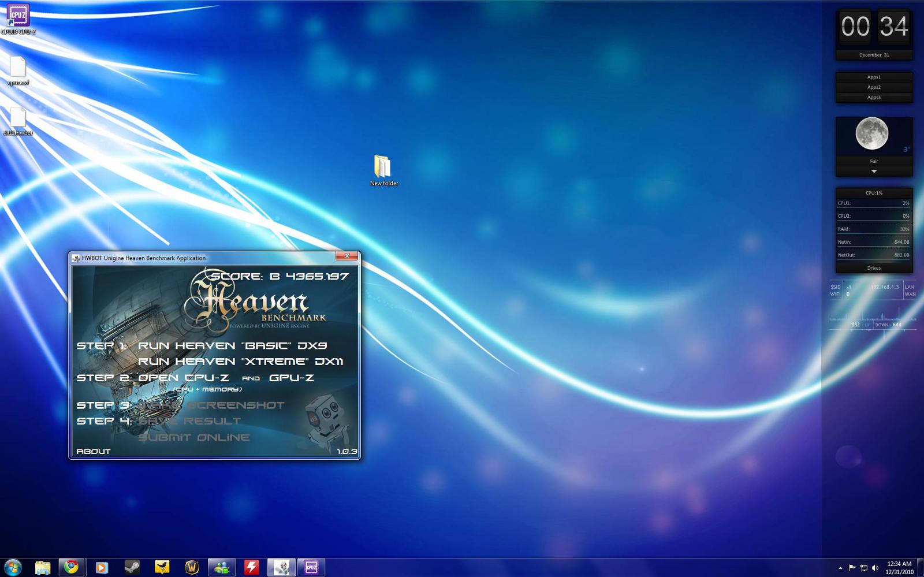Open the Apps2 gadget group

pyautogui.click(x=874, y=87)
